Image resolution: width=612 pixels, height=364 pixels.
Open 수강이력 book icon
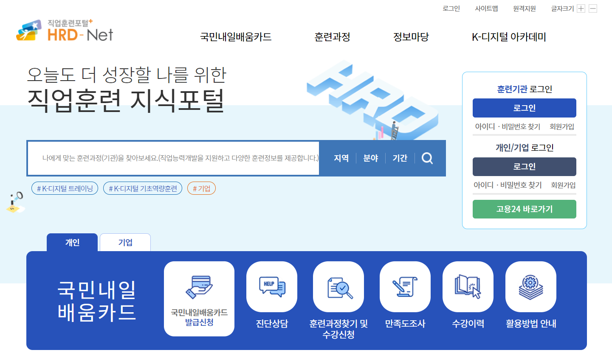coord(468,287)
